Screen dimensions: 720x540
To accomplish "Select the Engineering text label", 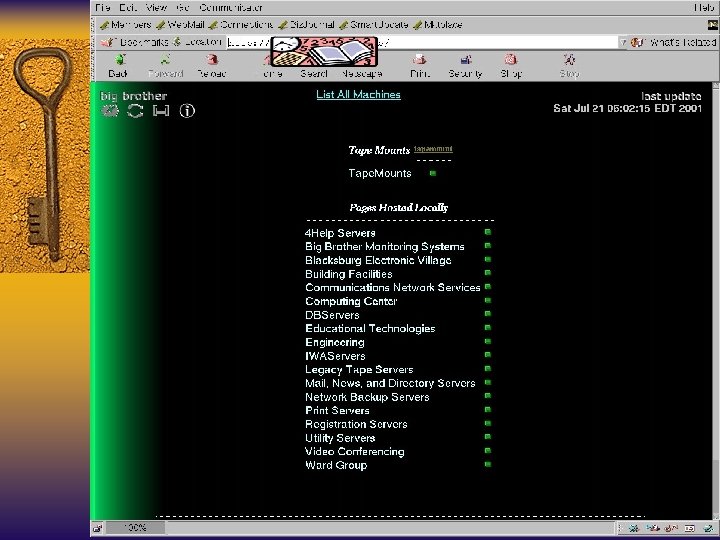I will click(x=335, y=343).
